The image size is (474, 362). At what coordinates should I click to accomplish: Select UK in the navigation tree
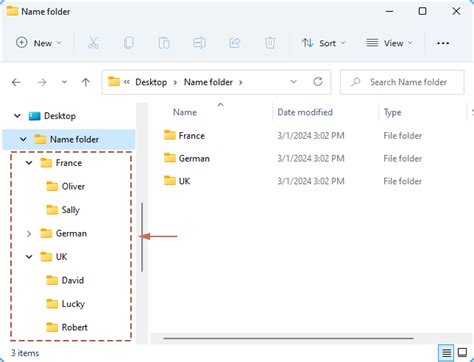coord(61,257)
